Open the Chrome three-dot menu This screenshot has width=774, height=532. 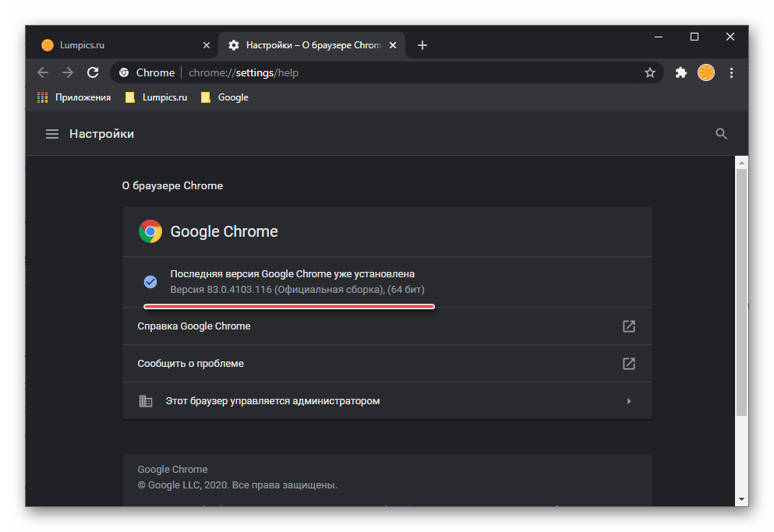[731, 72]
